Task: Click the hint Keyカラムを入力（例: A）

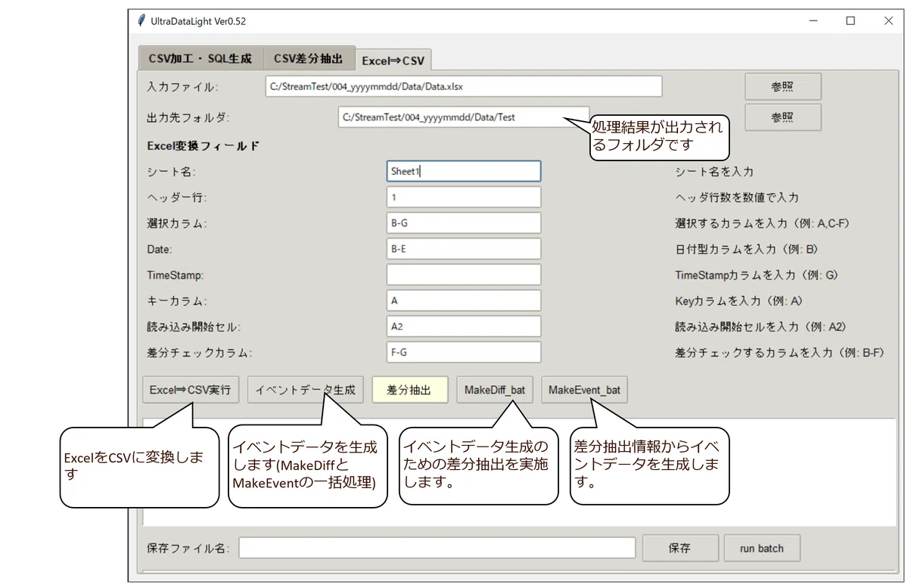Action: click(x=739, y=301)
